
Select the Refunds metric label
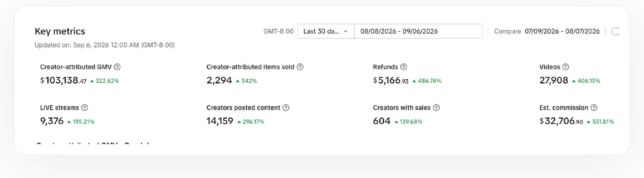pyautogui.click(x=385, y=67)
